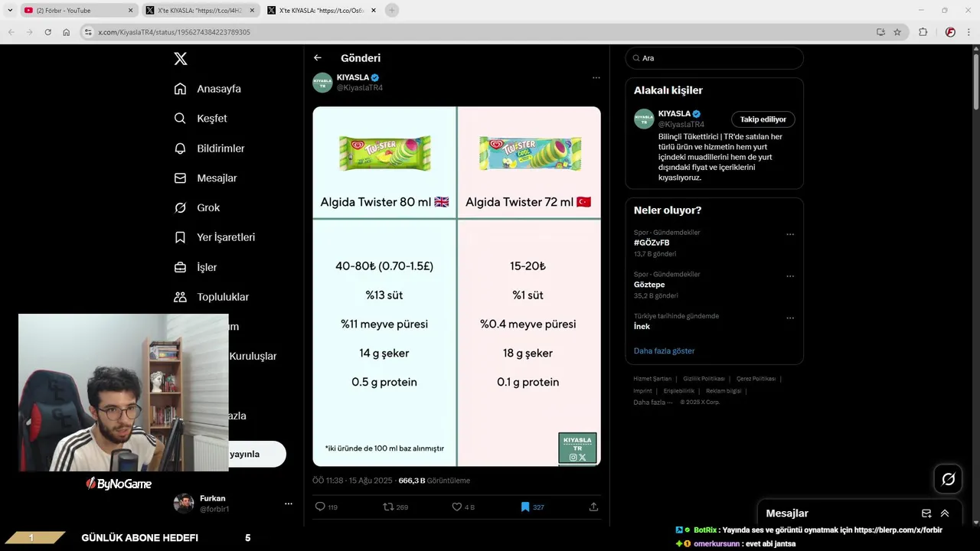Image resolution: width=980 pixels, height=551 pixels.
Task: Click the install app icon in address bar
Action: [x=880, y=32]
